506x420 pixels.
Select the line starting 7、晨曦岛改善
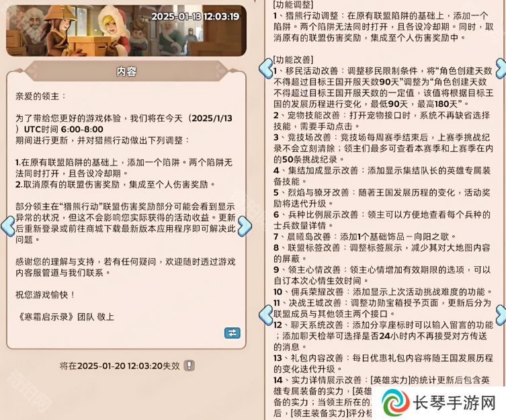[365, 237]
